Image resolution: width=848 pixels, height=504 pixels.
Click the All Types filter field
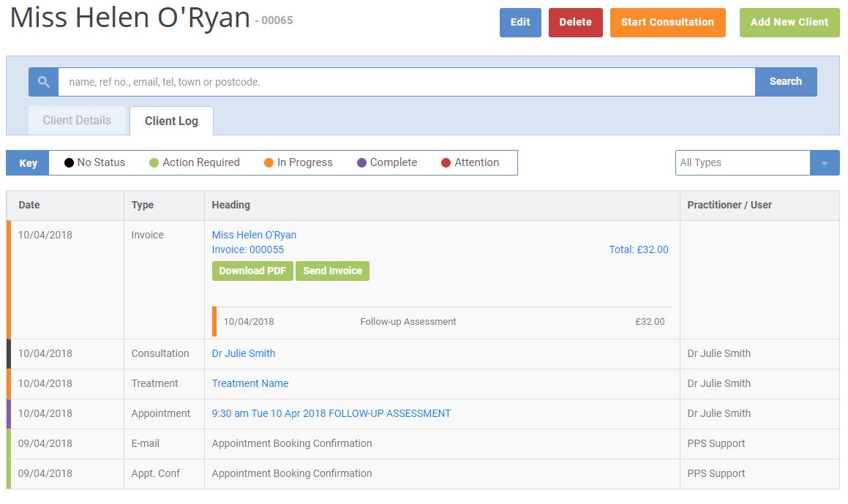(743, 163)
